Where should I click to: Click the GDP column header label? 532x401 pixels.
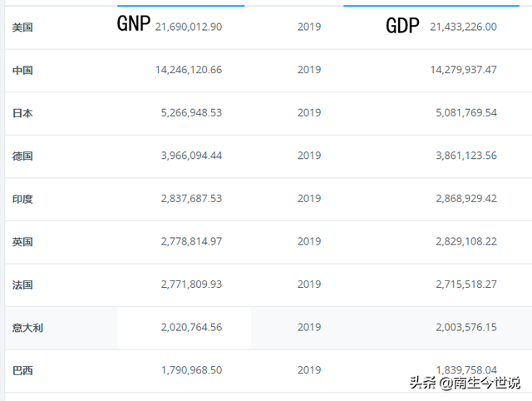[x=402, y=26]
